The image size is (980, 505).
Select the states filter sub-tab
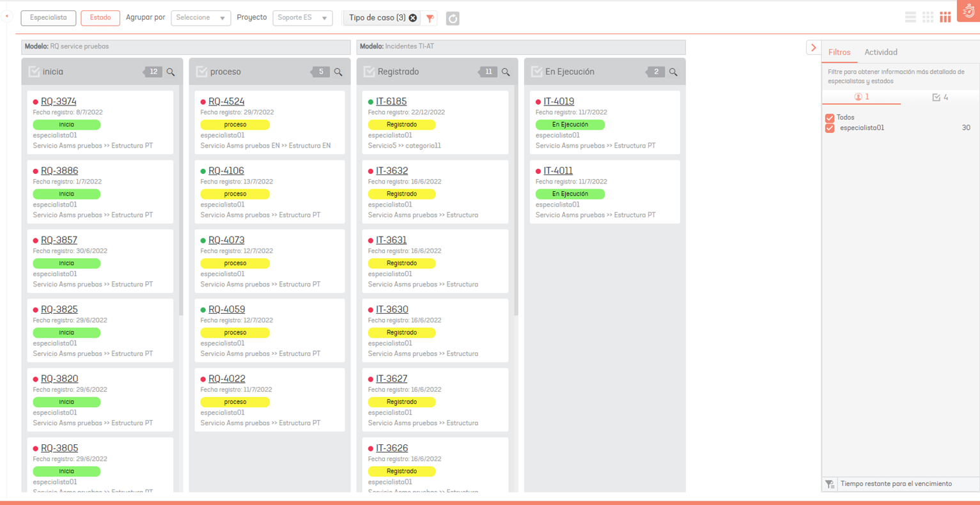coord(940,97)
